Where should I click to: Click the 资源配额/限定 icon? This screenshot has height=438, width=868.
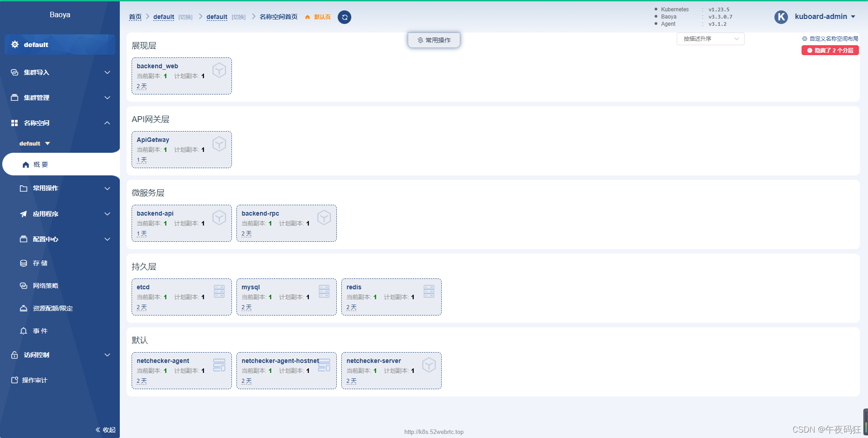pyautogui.click(x=24, y=308)
